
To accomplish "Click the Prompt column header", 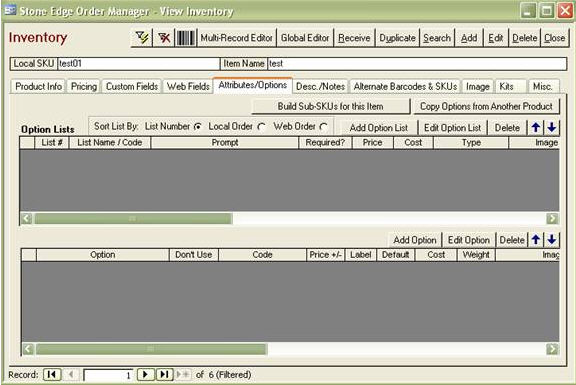I will 225,143.
